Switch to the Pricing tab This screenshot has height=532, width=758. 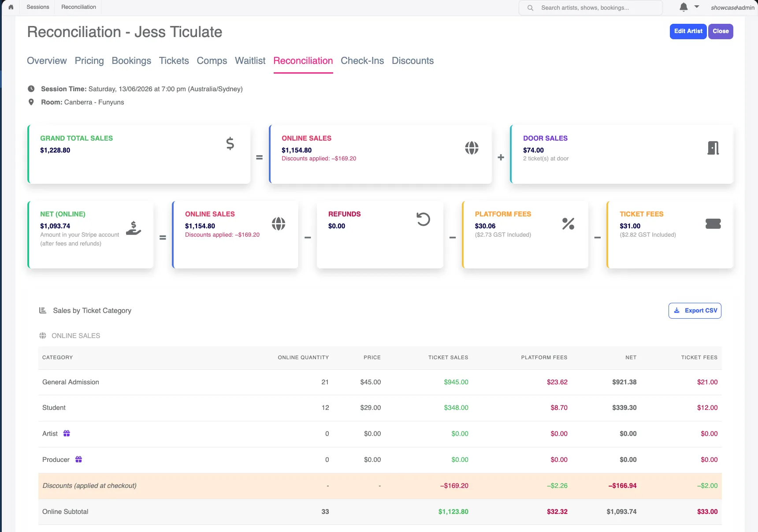pyautogui.click(x=89, y=61)
